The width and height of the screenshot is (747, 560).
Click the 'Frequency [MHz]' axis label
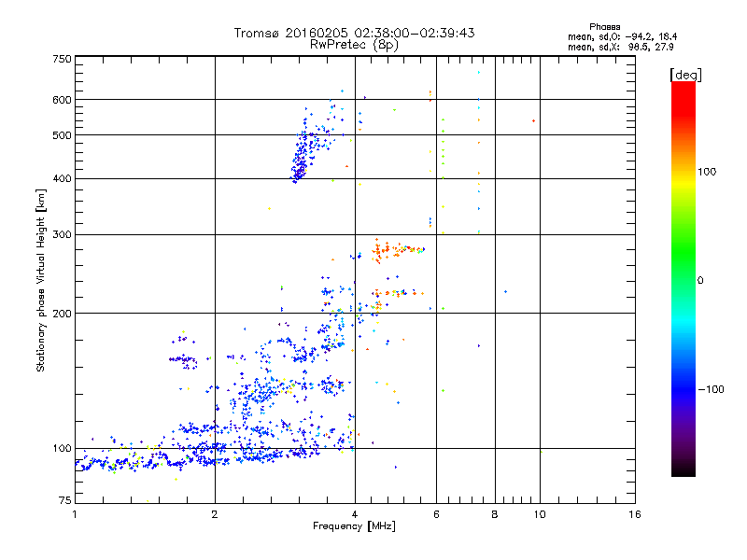pos(354,526)
